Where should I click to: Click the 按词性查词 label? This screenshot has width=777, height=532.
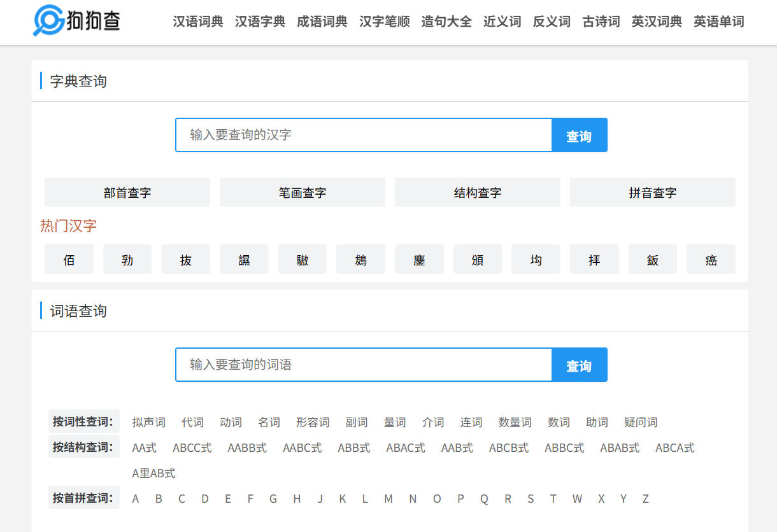[83, 421]
